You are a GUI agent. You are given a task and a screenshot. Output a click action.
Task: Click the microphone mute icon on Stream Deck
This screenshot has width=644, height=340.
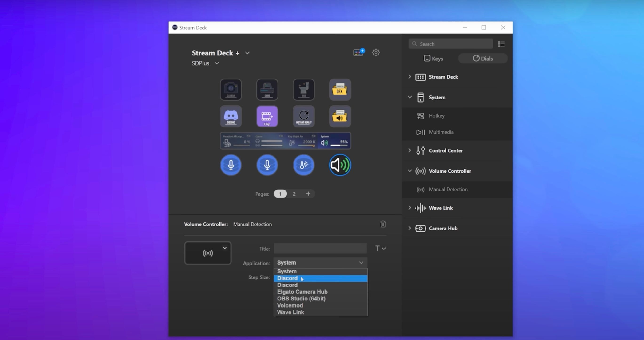coord(230,165)
